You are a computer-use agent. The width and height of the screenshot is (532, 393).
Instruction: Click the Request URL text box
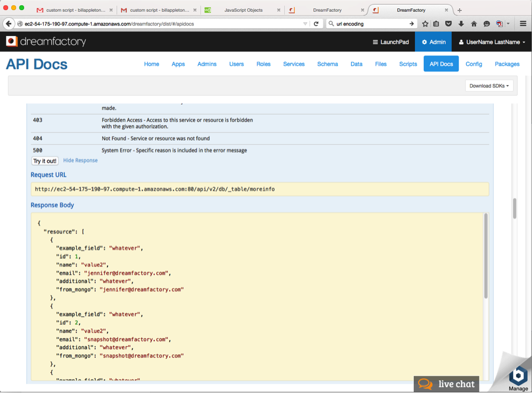pyautogui.click(x=260, y=189)
